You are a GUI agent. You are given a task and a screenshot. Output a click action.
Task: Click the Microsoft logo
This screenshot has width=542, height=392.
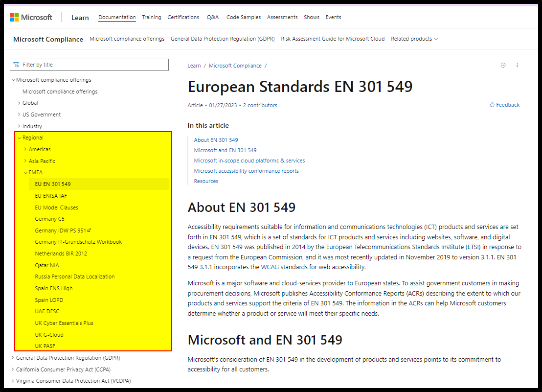[x=31, y=17]
